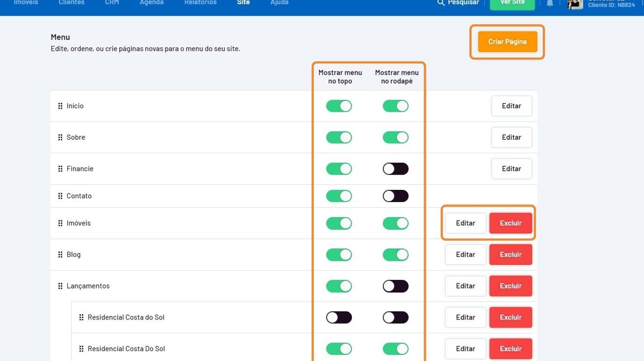Go to the Agenda menu item
The width and height of the screenshot is (644, 361).
click(151, 3)
